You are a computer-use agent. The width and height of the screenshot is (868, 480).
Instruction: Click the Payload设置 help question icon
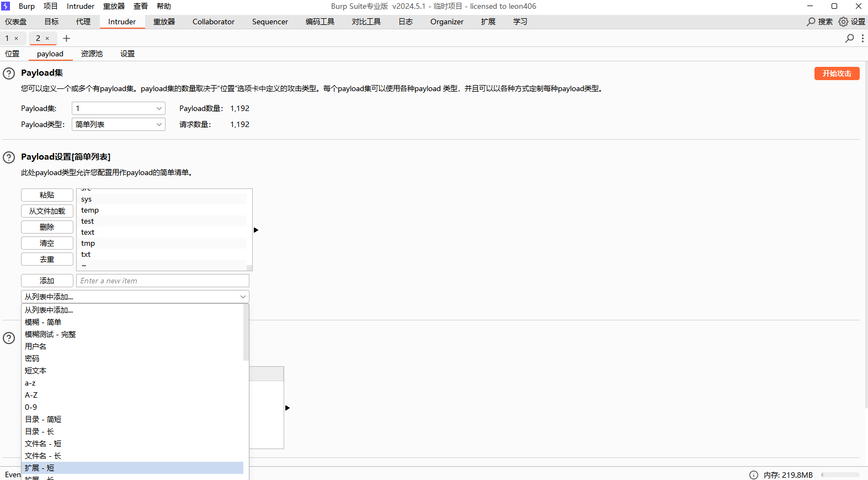point(9,157)
